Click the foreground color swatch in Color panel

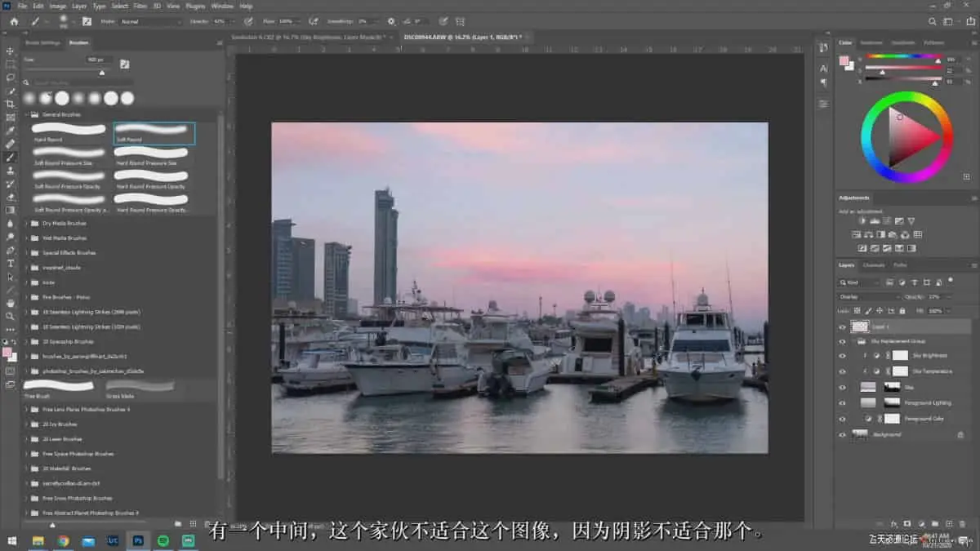pos(845,60)
